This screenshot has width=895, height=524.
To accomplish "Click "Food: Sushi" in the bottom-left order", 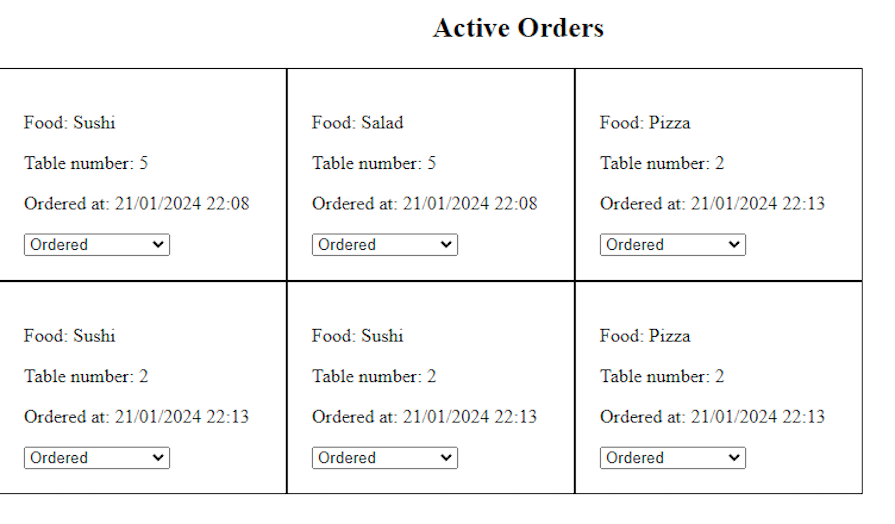I will (x=69, y=336).
